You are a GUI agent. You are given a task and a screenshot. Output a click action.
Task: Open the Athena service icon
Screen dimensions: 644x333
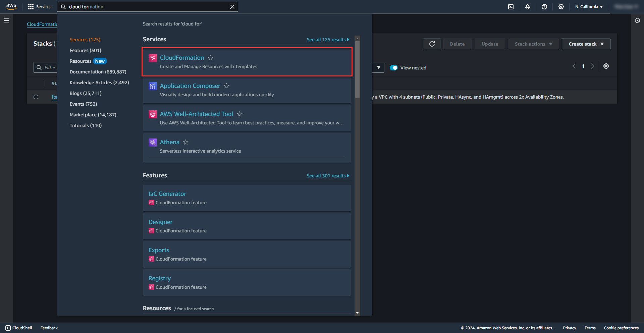[x=153, y=143]
